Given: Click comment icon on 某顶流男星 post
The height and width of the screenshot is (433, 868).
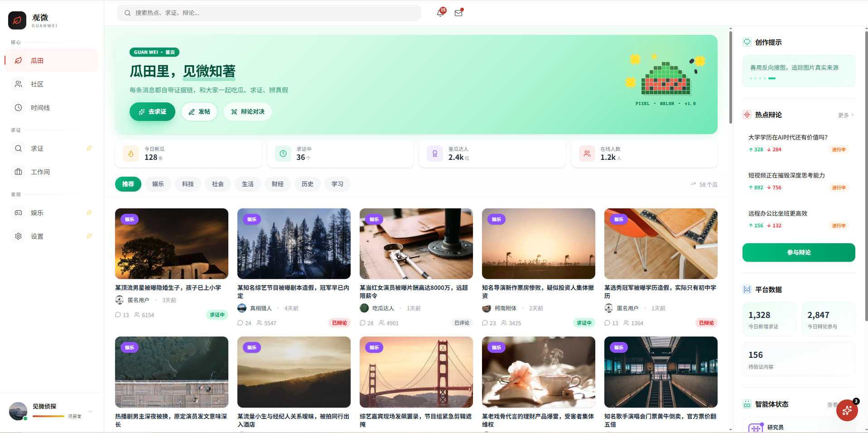Looking at the screenshot, I should coord(118,315).
